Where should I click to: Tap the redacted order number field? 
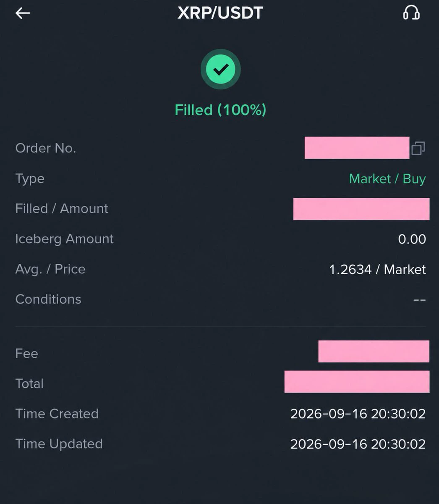(x=357, y=148)
